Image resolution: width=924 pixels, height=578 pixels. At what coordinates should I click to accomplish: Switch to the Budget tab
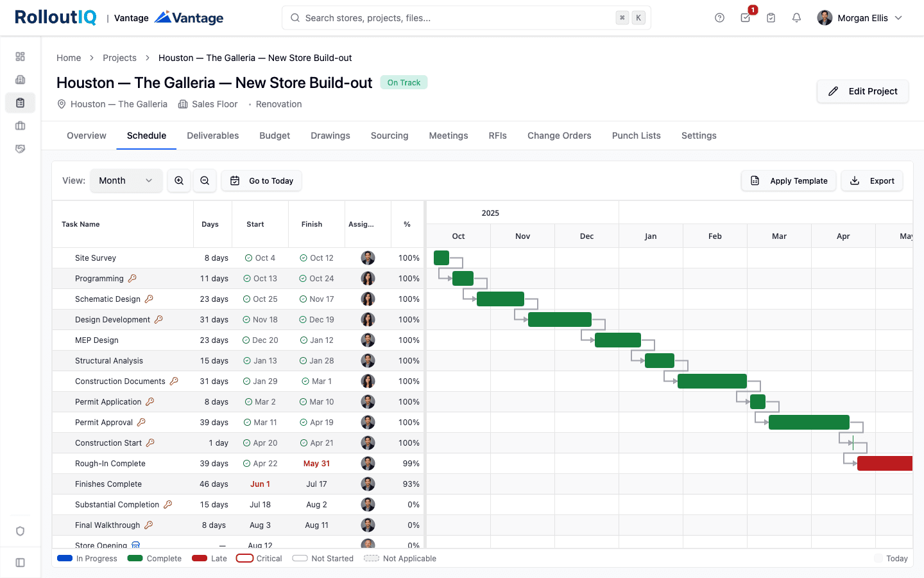pos(275,136)
